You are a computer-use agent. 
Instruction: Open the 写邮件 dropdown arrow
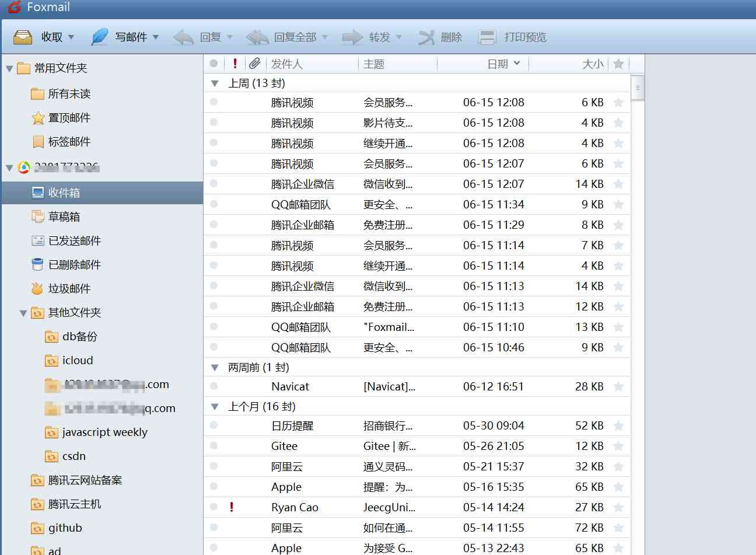156,37
